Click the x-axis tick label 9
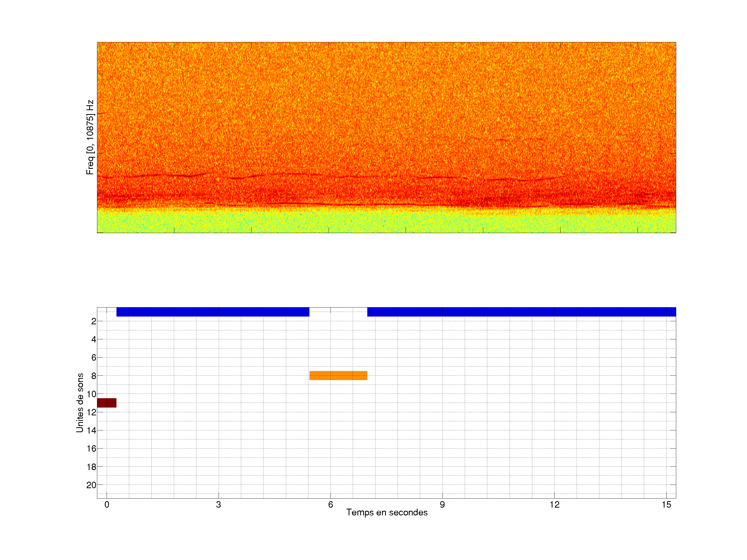 (442, 505)
